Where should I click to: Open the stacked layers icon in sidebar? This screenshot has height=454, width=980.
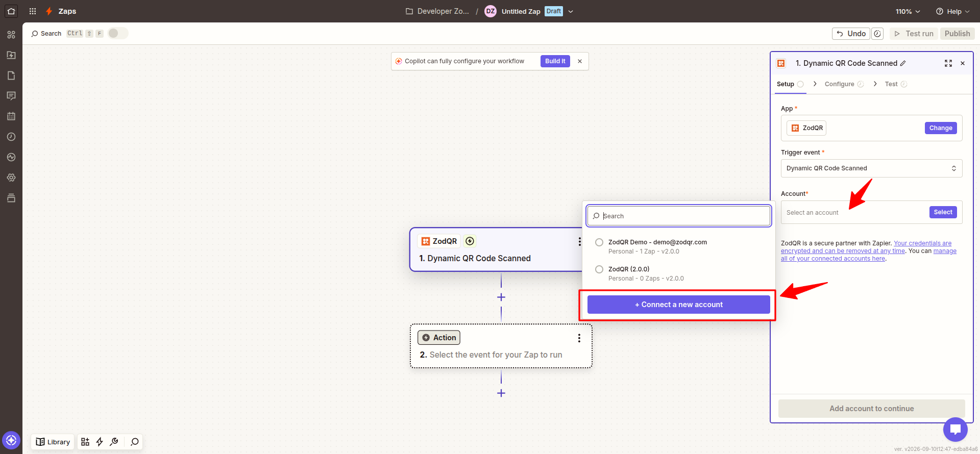point(11,198)
